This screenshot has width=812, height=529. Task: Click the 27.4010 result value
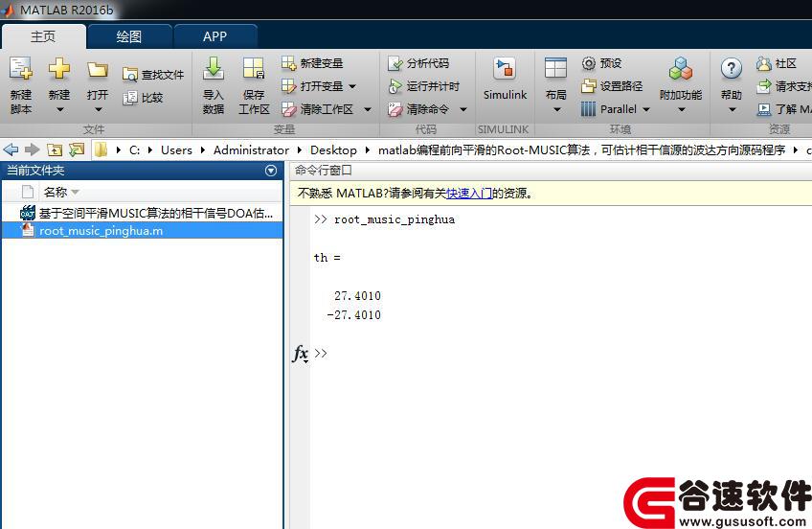pos(357,296)
